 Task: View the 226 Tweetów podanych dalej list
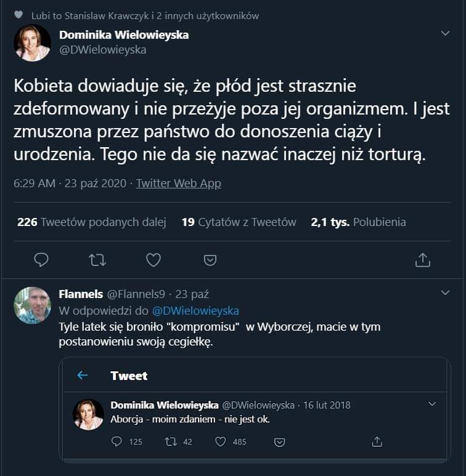point(91,222)
